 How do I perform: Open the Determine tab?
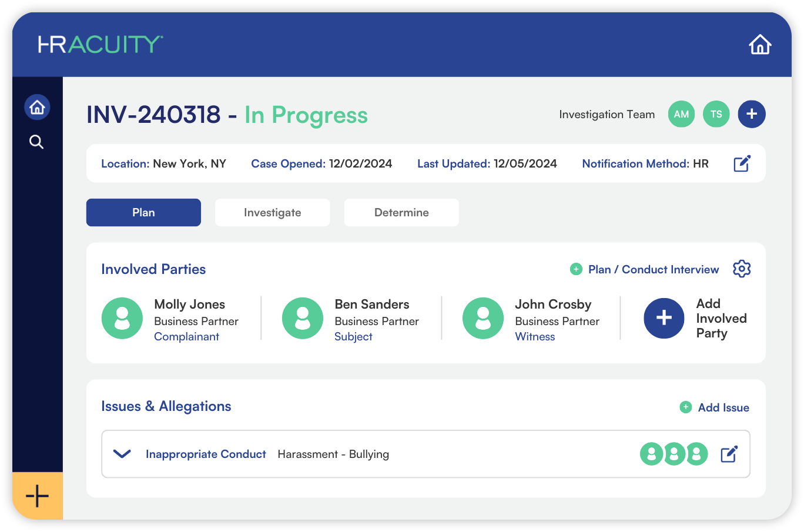click(x=401, y=212)
